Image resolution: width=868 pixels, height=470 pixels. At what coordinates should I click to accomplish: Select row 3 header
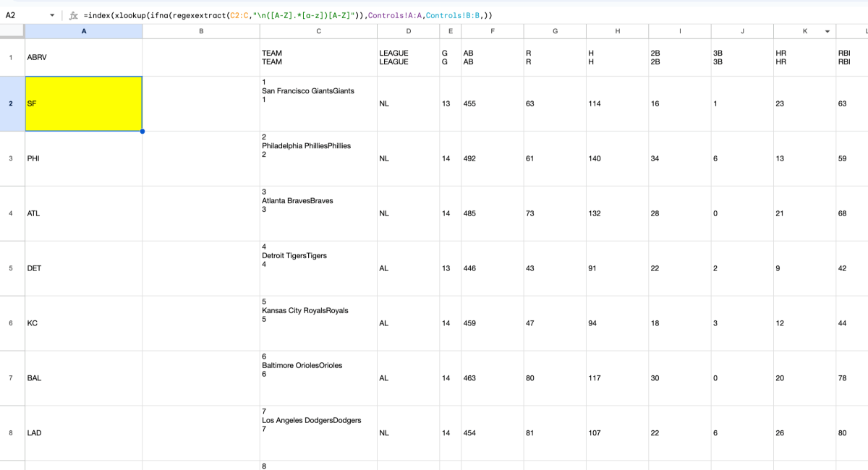tap(12, 158)
